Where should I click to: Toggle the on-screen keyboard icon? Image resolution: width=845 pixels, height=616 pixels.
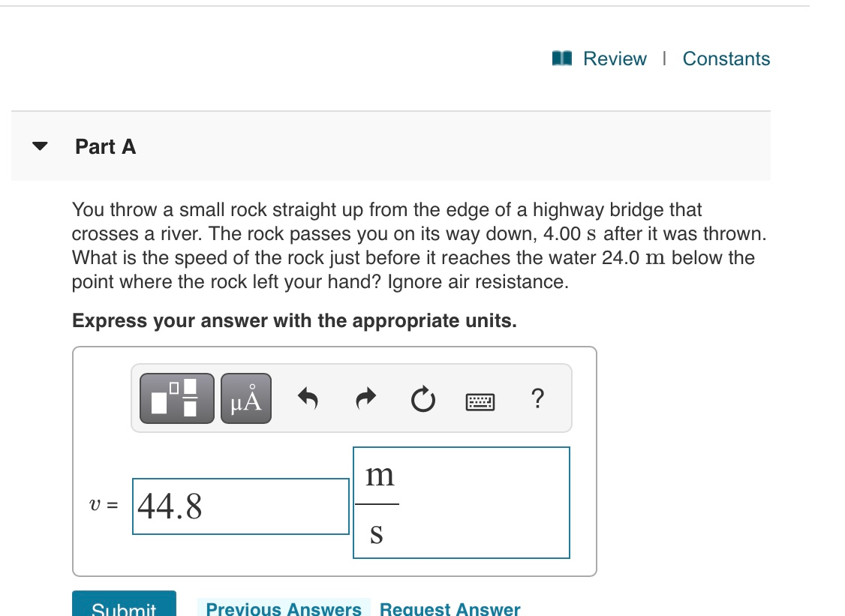pos(480,401)
